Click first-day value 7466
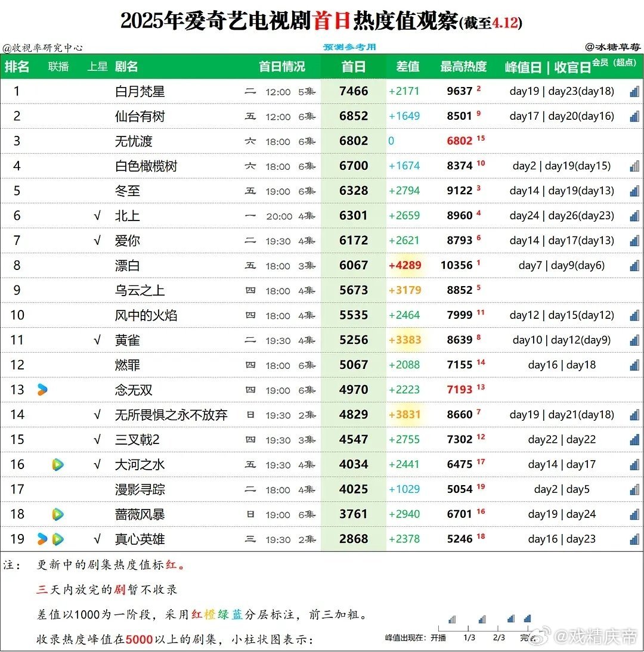 coord(354,91)
